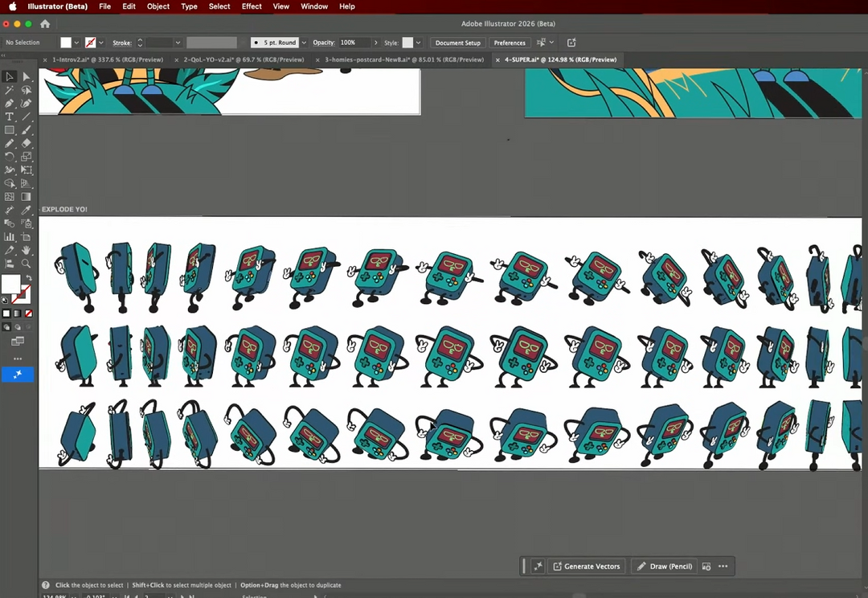Screen dimensions: 868x598
Task: Click the Opacity 100% input field
Action: (x=353, y=43)
